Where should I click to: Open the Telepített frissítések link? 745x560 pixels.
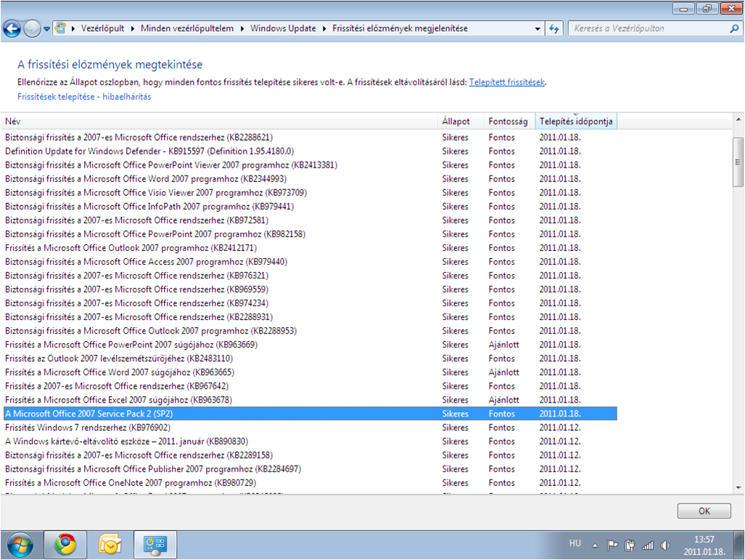coord(507,82)
